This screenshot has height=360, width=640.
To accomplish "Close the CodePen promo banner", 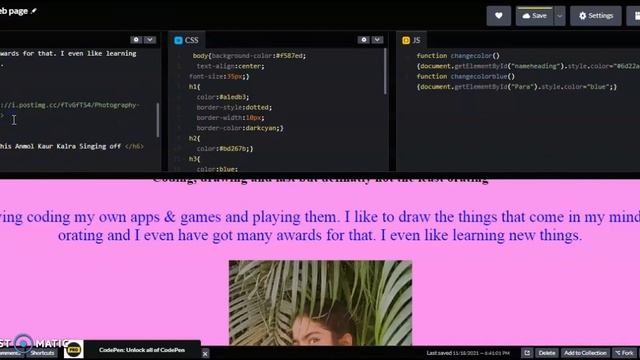I will pyautogui.click(x=205, y=354).
